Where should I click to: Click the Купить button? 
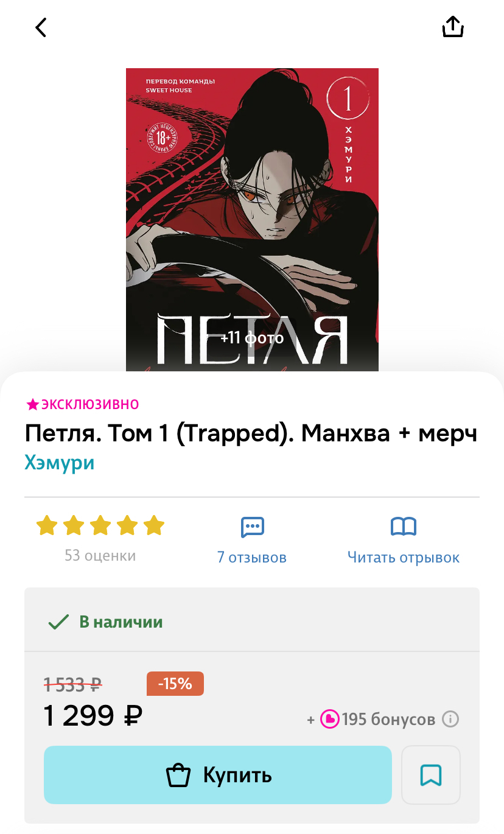(217, 775)
